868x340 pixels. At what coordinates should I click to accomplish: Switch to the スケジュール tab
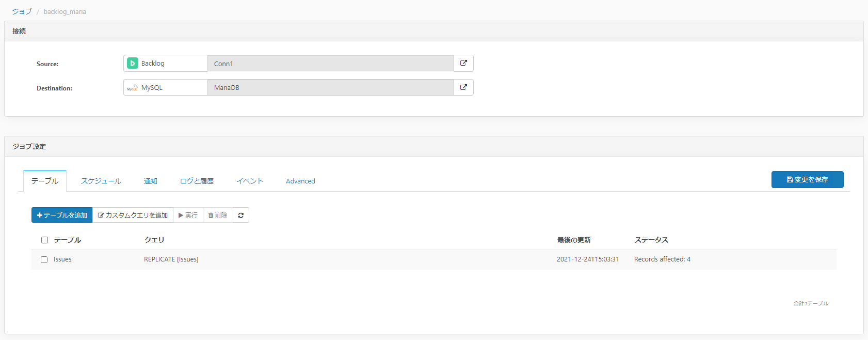point(101,181)
